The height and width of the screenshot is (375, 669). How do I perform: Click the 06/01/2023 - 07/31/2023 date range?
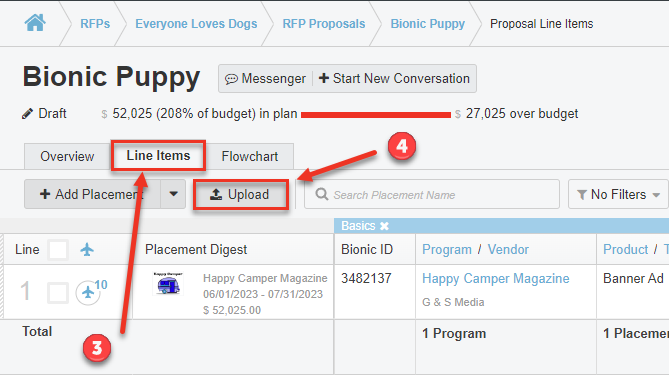click(263, 294)
